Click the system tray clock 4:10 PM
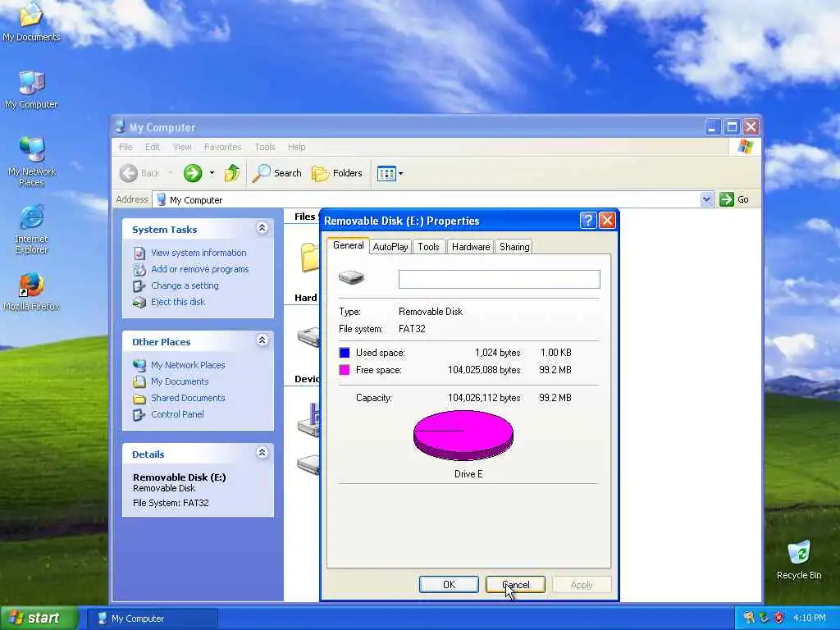 tap(810, 619)
